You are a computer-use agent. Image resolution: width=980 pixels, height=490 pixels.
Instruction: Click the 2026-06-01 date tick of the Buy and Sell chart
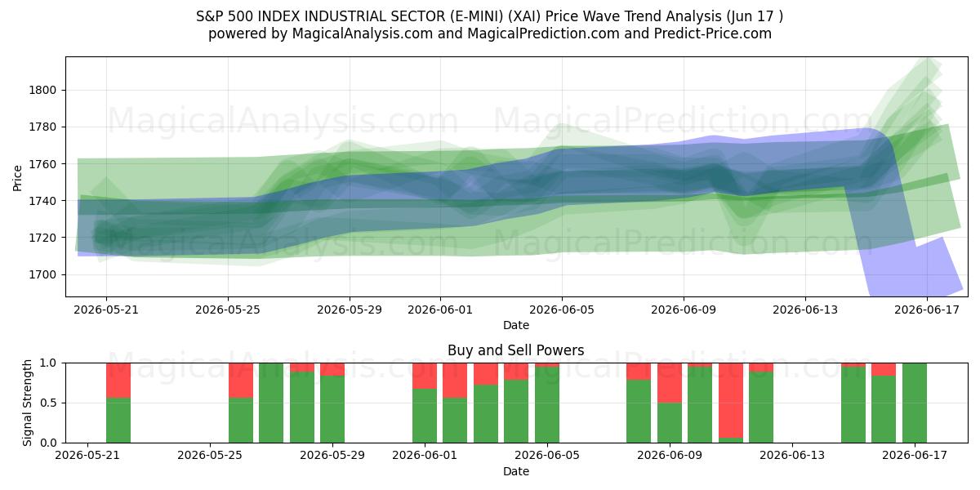coord(425,456)
